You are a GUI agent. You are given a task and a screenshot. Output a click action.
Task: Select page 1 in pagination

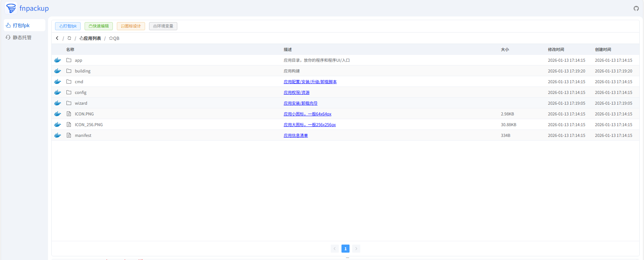(346, 249)
